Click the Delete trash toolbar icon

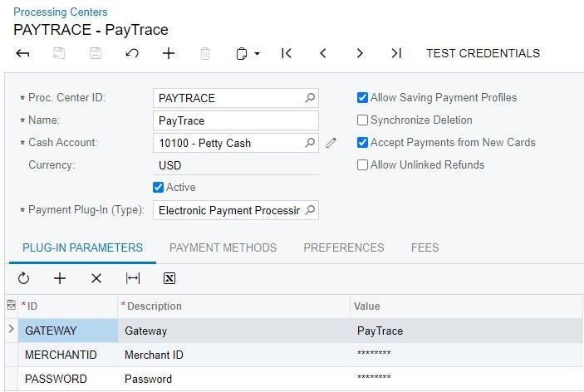[x=205, y=54]
